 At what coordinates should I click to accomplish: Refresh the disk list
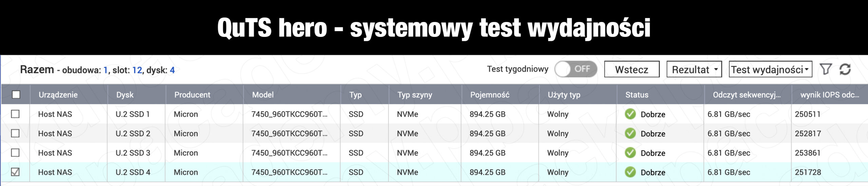(845, 69)
